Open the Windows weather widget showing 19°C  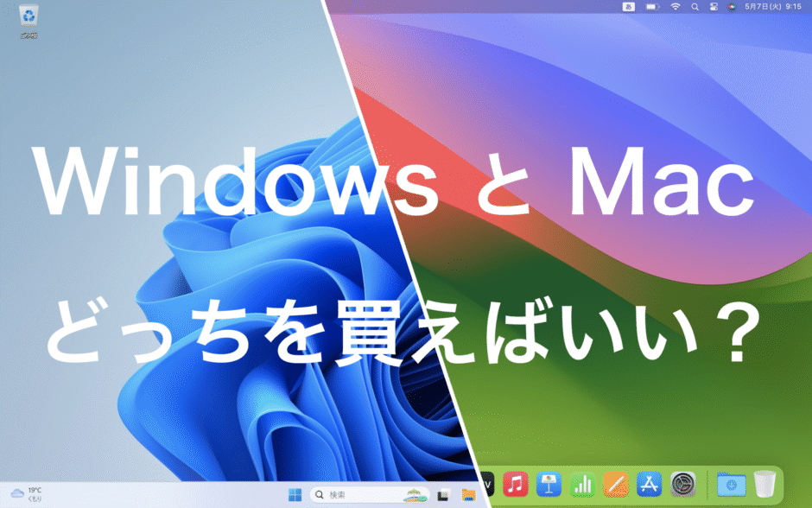26,494
